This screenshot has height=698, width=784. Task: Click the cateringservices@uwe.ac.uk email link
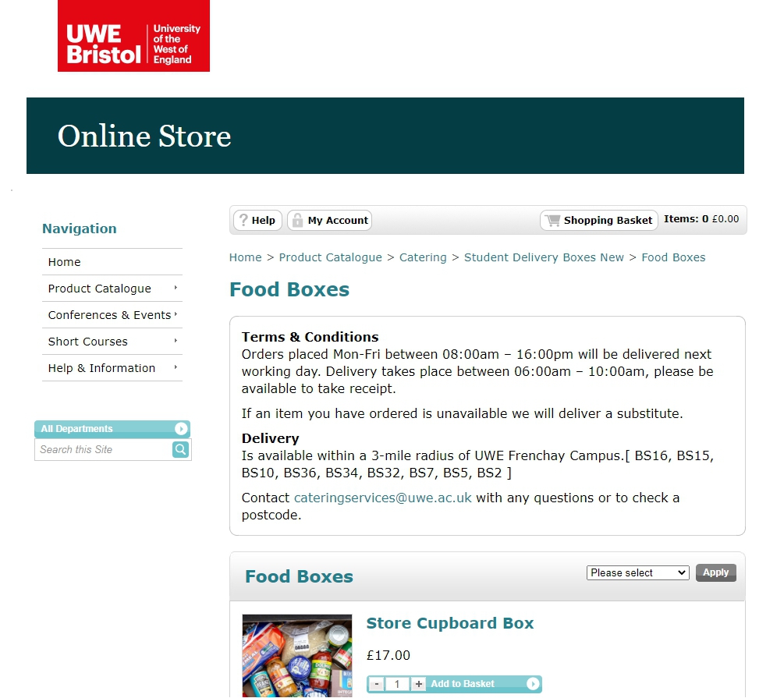point(382,498)
